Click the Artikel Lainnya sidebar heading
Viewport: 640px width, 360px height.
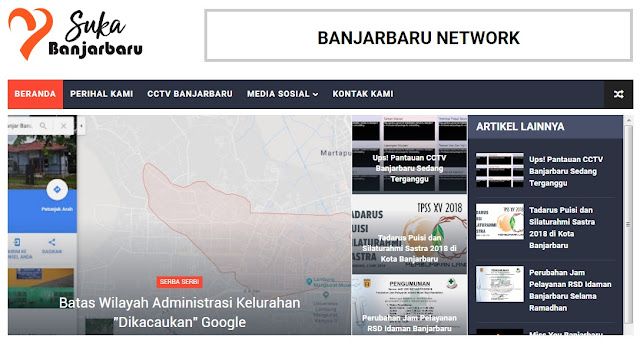click(520, 127)
